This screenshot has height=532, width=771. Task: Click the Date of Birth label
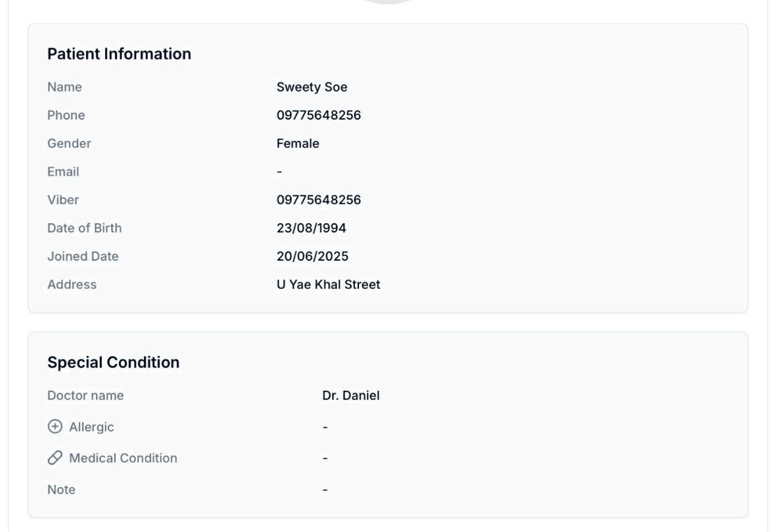84,228
